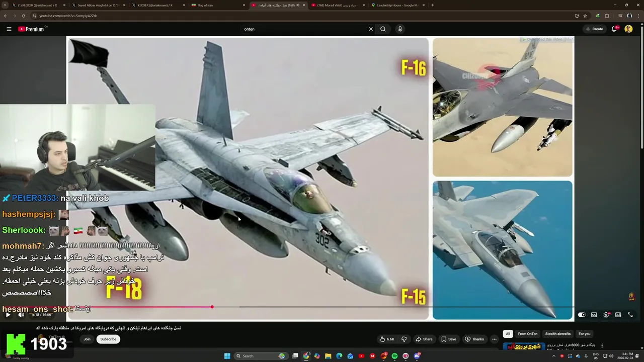Open the YouTube notifications bell
The image size is (644, 362).
(614, 29)
